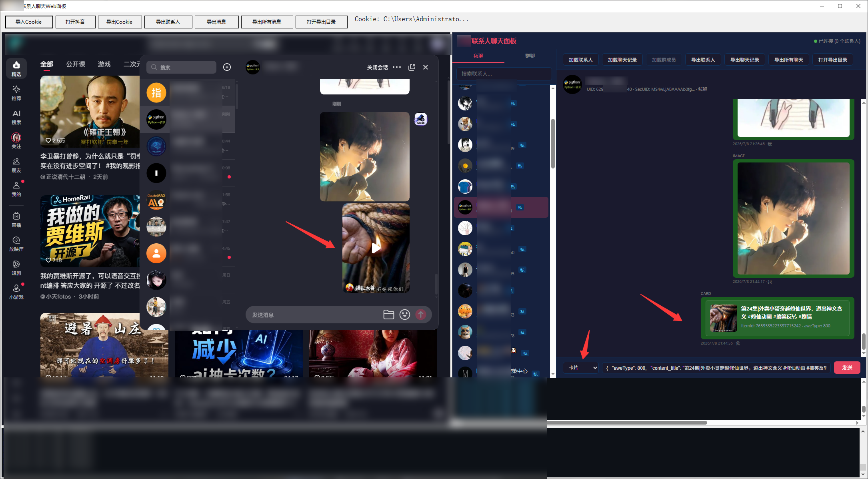Click the 导出所有聊天 button
868x479 pixels.
click(788, 60)
